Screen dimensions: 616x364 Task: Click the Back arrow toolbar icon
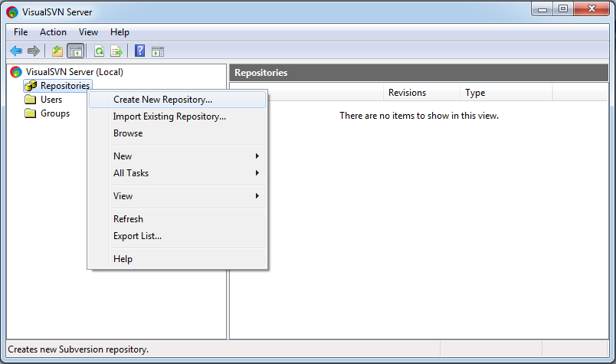click(16, 51)
